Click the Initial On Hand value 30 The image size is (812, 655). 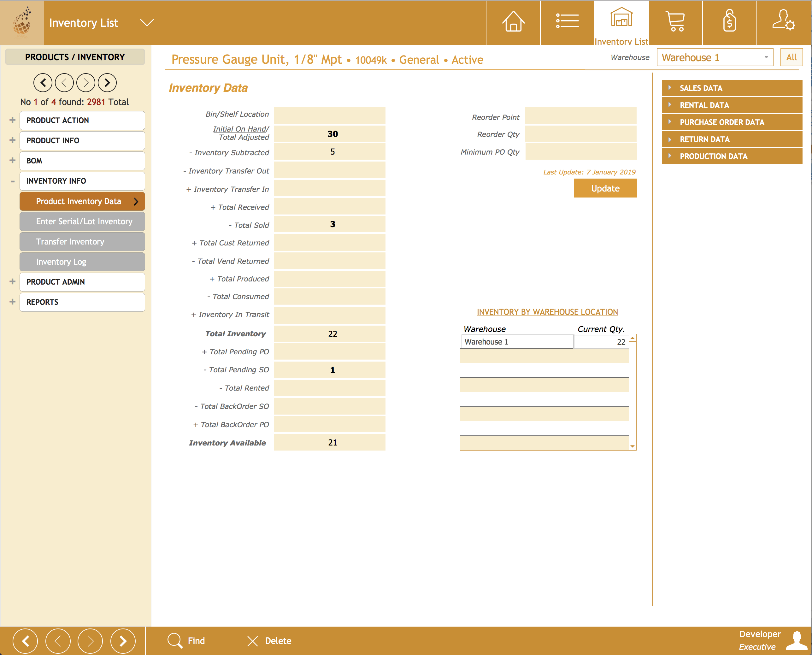[x=329, y=133]
